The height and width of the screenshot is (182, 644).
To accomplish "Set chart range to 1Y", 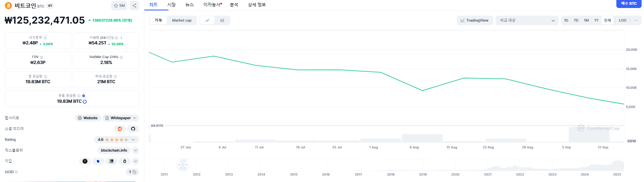I will pos(596,20).
